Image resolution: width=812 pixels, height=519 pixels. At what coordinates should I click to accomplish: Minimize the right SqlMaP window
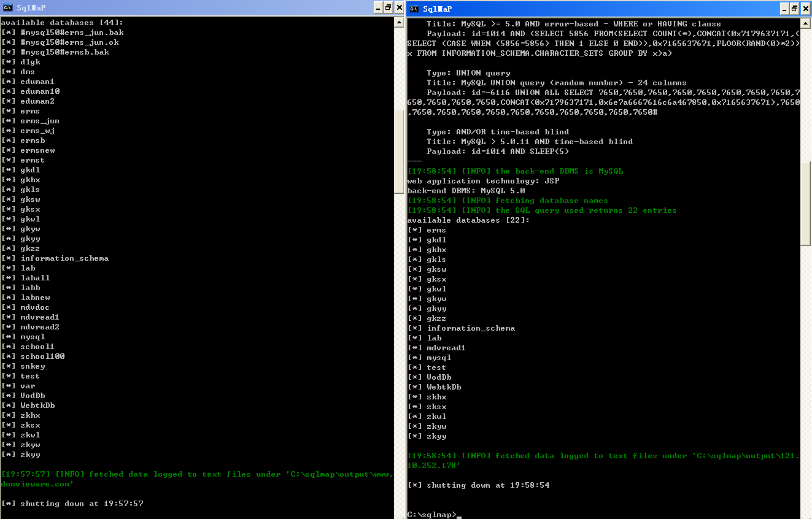[x=785, y=9]
